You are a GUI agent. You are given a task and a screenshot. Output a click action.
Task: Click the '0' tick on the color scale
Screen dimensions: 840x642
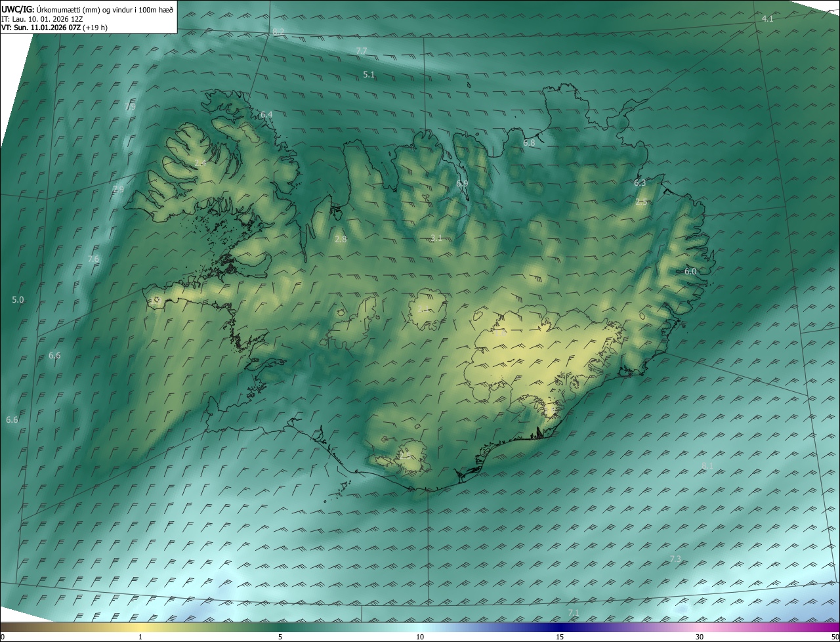(x=3, y=637)
